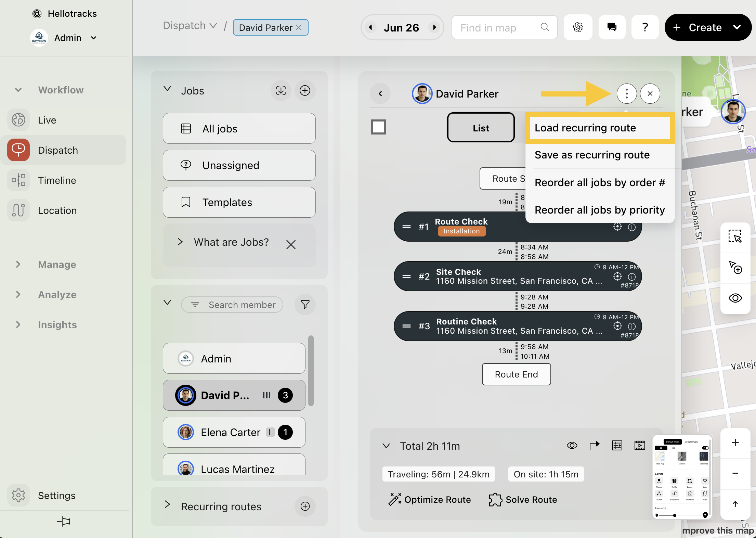The height and width of the screenshot is (538, 756).
Task: Toggle route visibility eye in Total bar
Action: pos(572,445)
